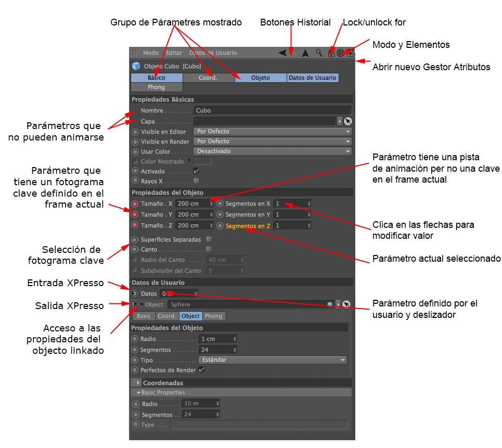Image resolution: width=502 pixels, height=448 pixels.
Task: Click the layer picker cursor icon next to Capa
Action: (x=348, y=121)
